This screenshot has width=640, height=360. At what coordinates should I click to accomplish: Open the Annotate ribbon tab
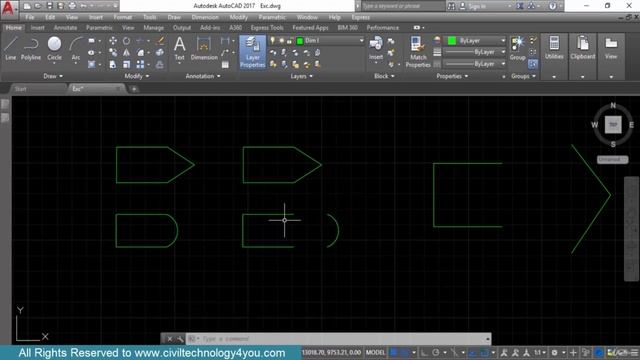coord(65,28)
